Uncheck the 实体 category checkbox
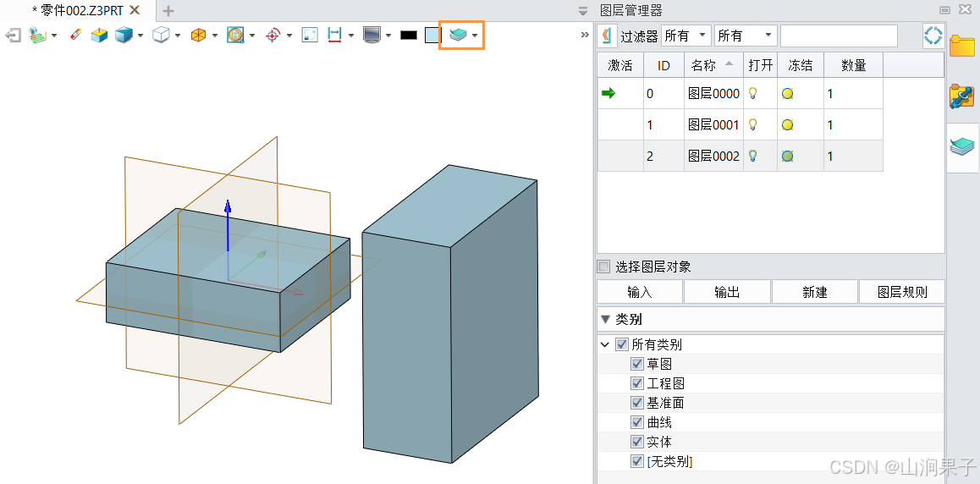The image size is (980, 484). 637,443
